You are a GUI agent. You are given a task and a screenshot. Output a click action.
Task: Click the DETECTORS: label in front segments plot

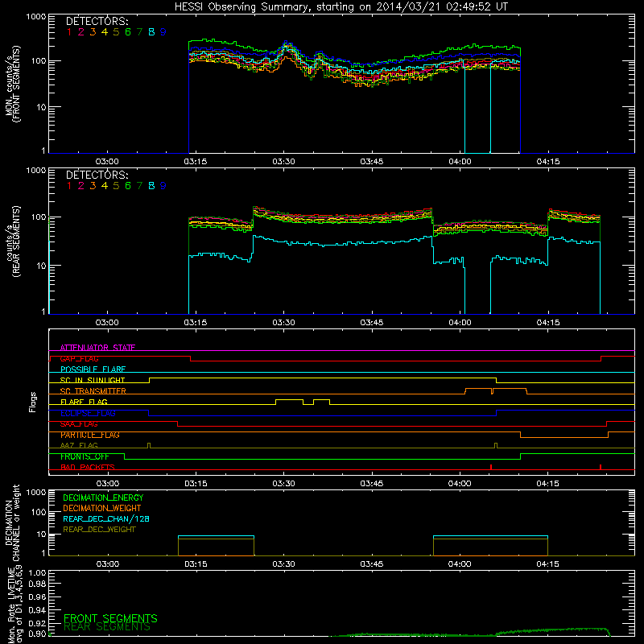97,22
